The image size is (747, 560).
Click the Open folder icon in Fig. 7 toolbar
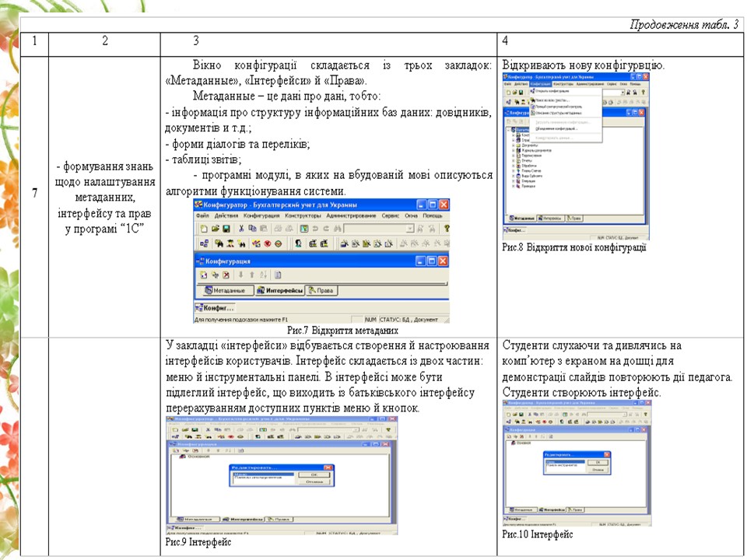214,229
